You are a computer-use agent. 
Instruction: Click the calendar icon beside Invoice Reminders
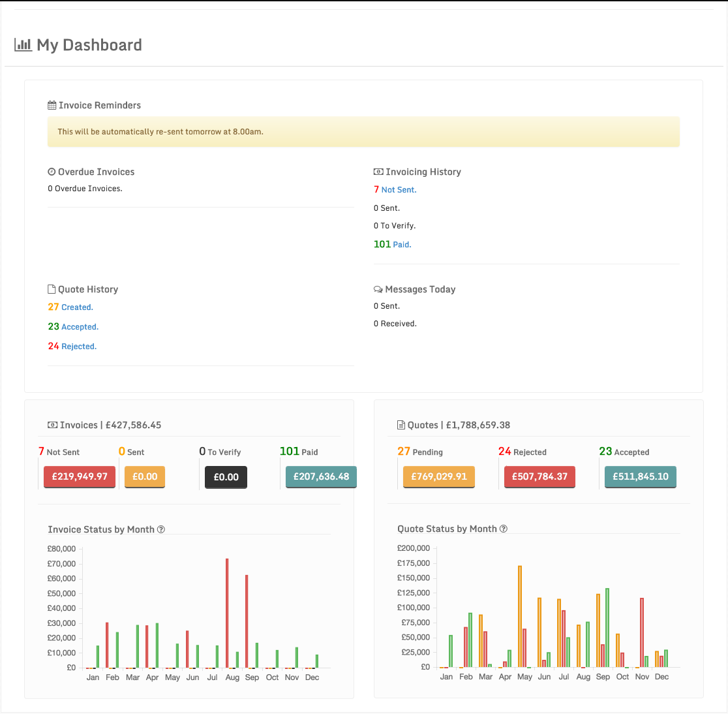[x=52, y=105]
